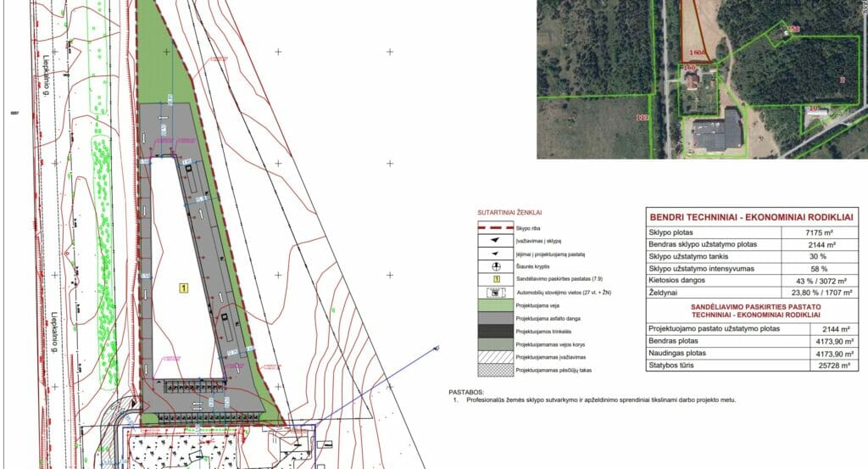Image resolution: width=868 pixels, height=469 pixels.
Task: Click the 43 % / 3072 m² value cell
Action: (821, 281)
